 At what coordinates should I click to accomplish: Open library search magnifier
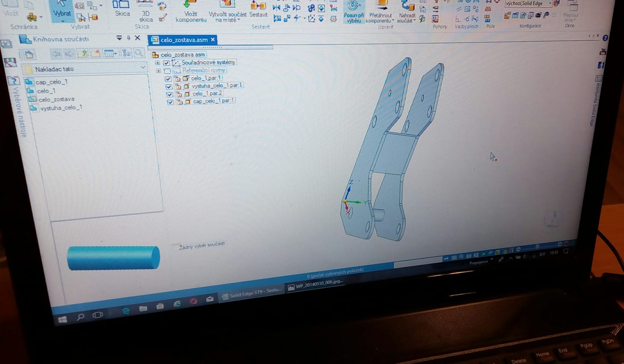139,53
